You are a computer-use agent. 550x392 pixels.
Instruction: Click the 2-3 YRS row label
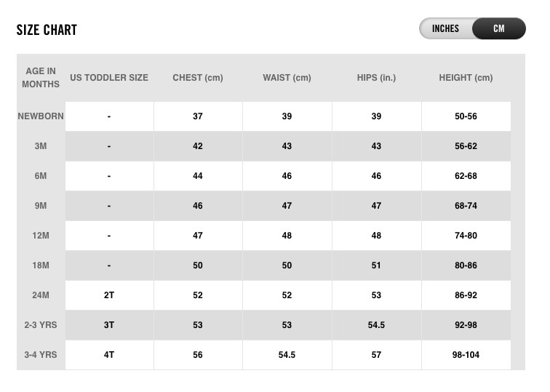41,324
